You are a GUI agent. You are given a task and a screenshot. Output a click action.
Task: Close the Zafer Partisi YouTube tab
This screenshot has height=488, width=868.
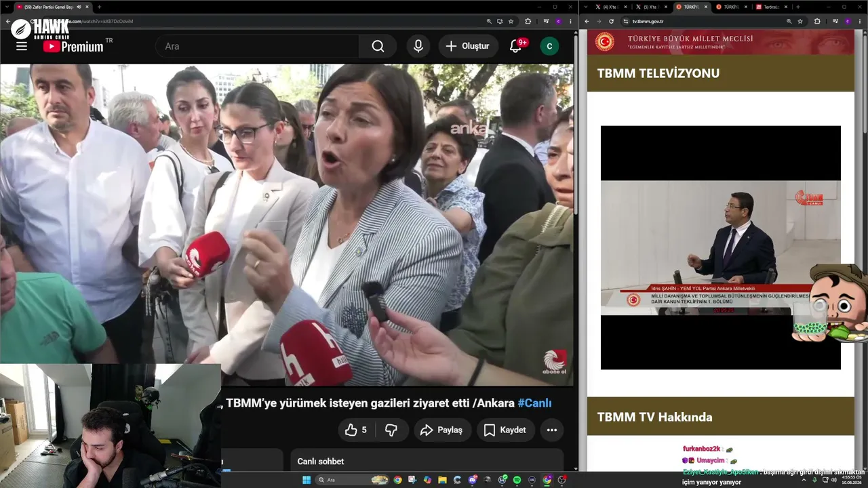[87, 7]
